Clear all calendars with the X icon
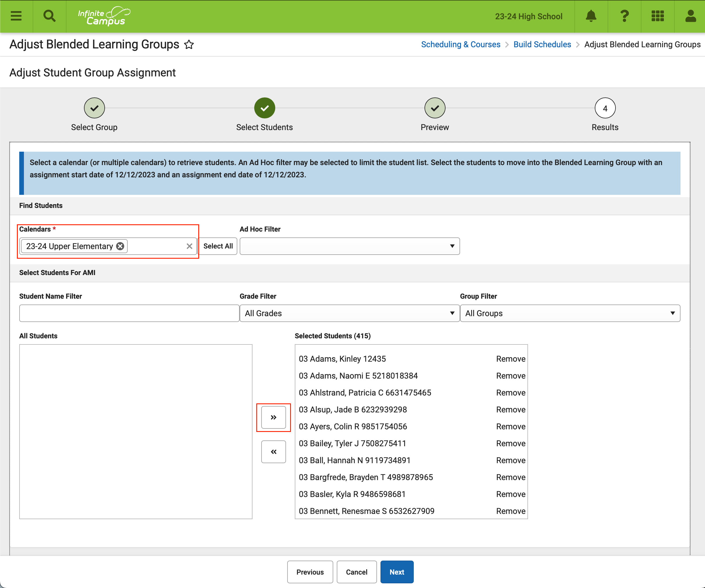 189,246
